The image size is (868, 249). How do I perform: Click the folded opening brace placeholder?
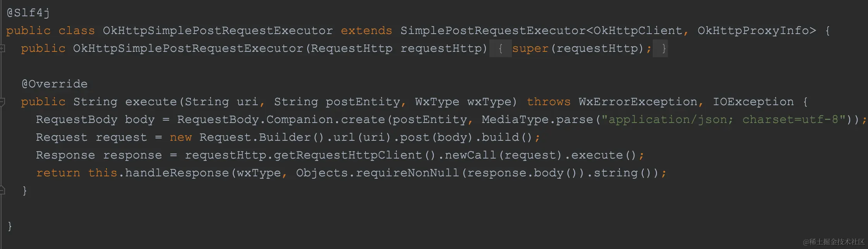(x=501, y=49)
